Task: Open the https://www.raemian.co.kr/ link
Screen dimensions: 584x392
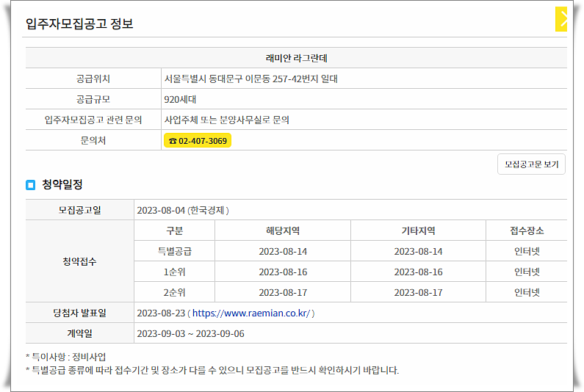Action: (x=251, y=313)
